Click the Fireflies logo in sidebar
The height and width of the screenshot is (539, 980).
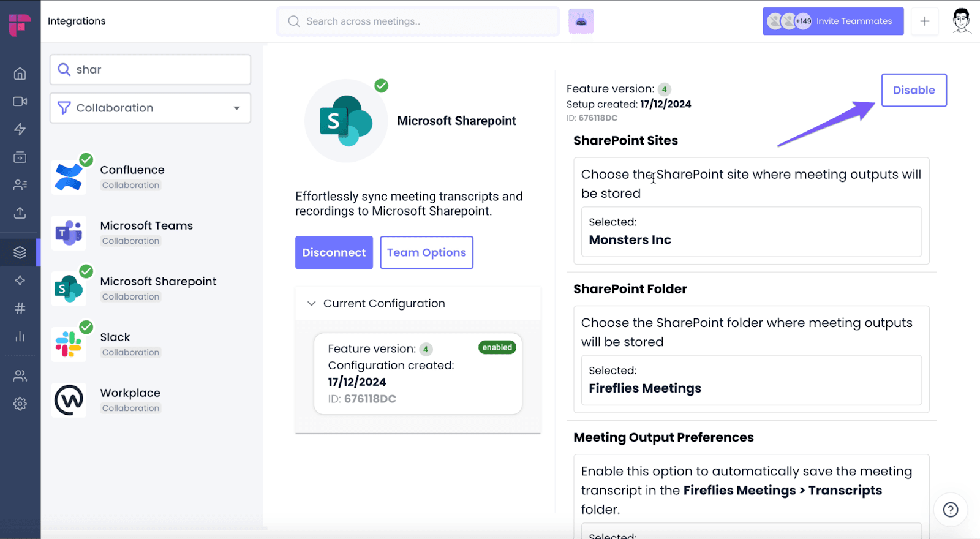[x=20, y=24]
